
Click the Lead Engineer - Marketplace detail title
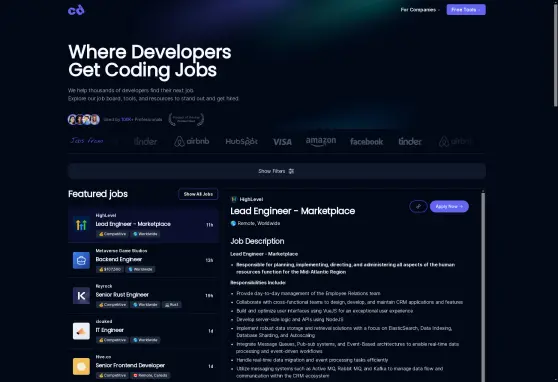tap(293, 211)
